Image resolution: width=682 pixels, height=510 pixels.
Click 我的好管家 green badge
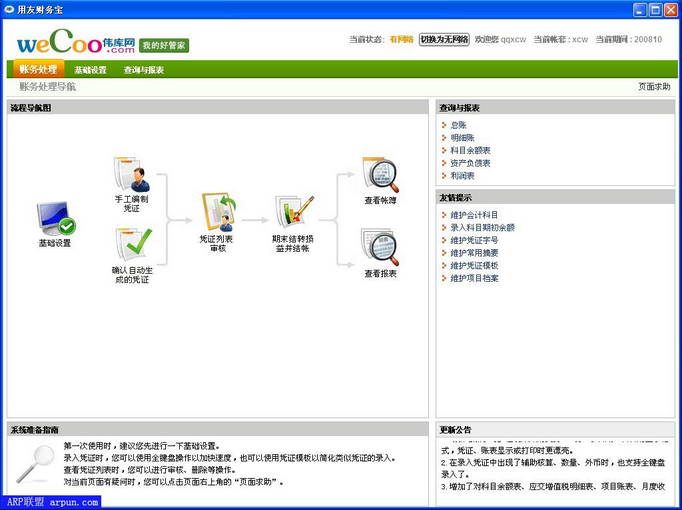164,45
